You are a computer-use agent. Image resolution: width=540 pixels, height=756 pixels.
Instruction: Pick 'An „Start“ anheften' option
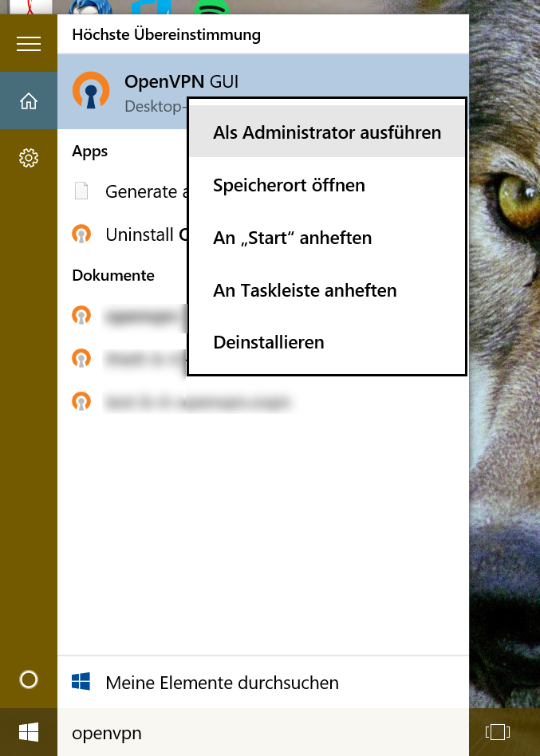[x=292, y=238]
